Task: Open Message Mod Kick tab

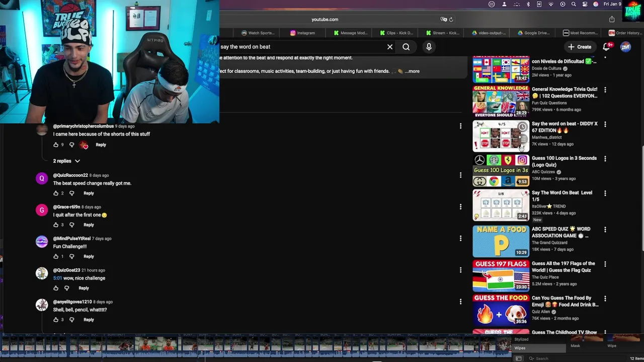Action: click(x=351, y=33)
